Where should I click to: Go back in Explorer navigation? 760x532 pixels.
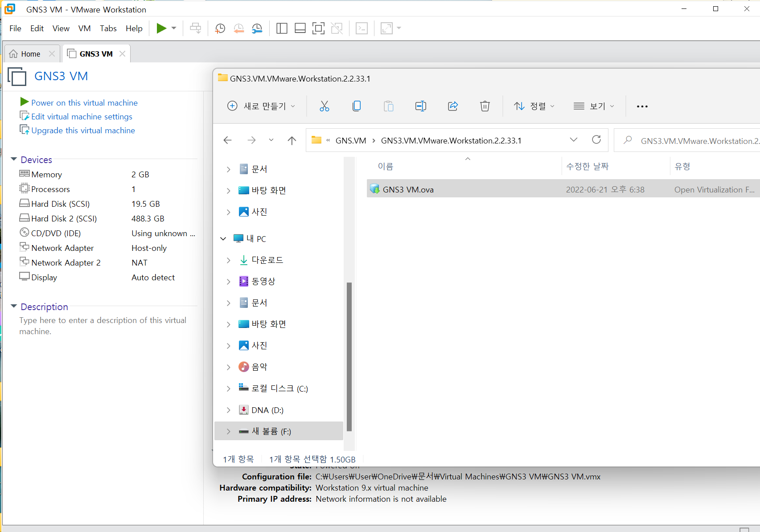pos(227,140)
